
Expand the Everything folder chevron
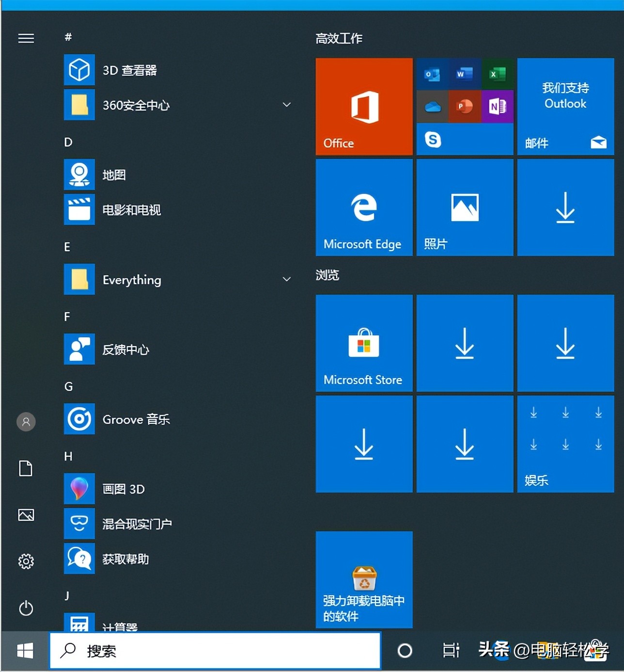tap(287, 279)
